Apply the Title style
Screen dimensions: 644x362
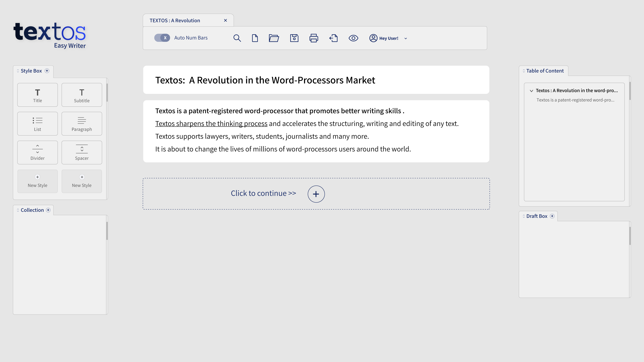point(37,95)
